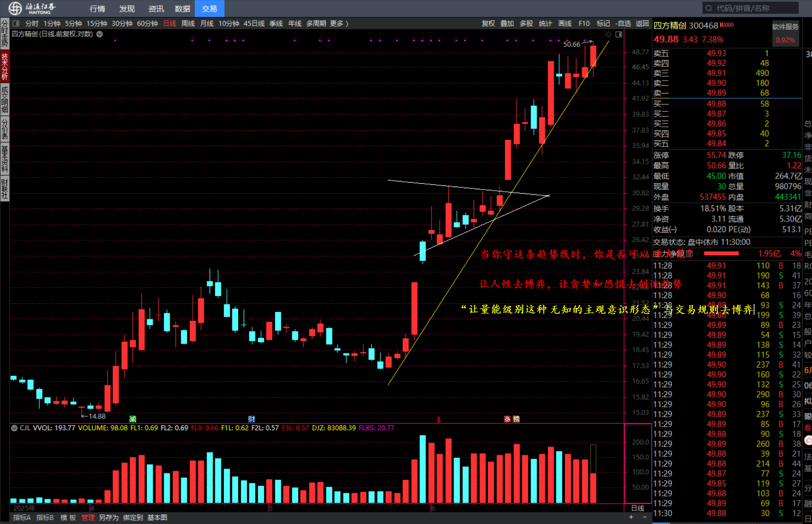Image resolution: width=812 pixels, height=524 pixels.
Task: Remove stock via -自选 button
Action: (623, 23)
